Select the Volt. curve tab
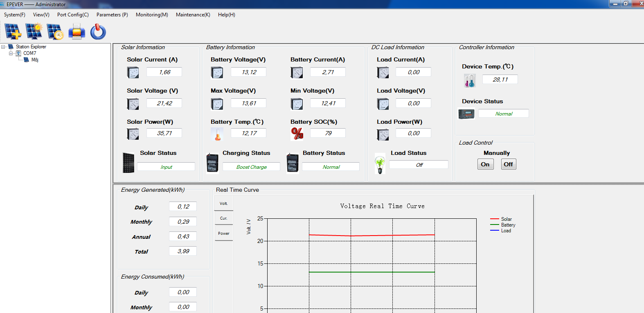 pyautogui.click(x=223, y=204)
